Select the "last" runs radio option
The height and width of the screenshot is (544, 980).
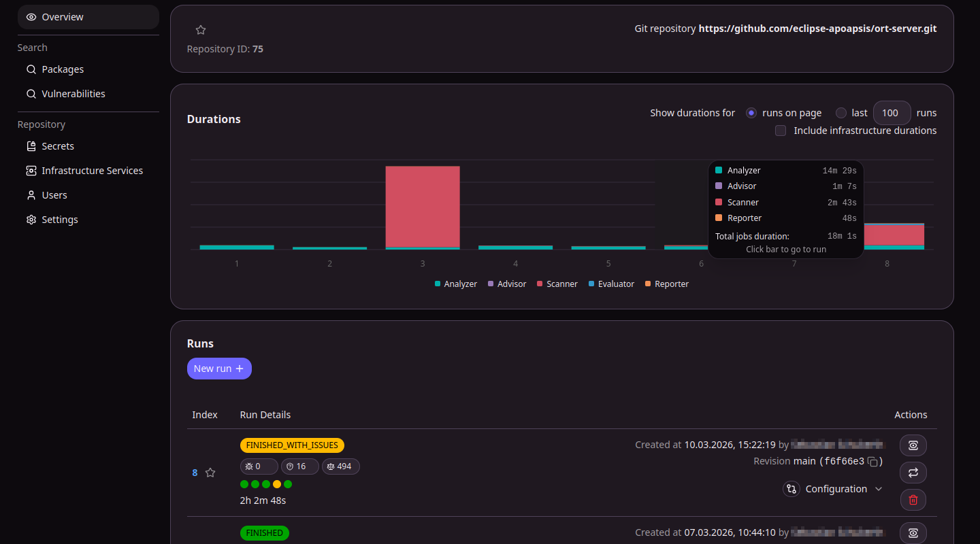(841, 113)
